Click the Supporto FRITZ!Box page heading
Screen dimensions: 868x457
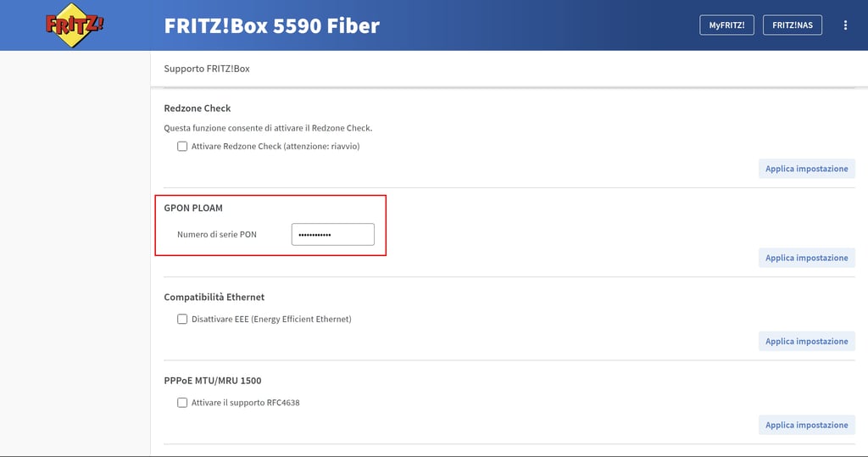click(207, 69)
